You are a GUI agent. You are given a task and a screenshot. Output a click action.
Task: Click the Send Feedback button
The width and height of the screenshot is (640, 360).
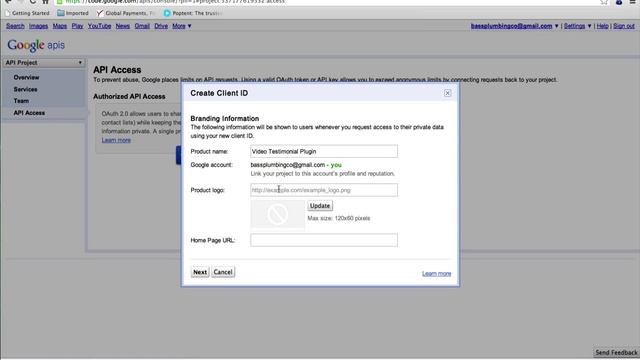click(x=616, y=352)
